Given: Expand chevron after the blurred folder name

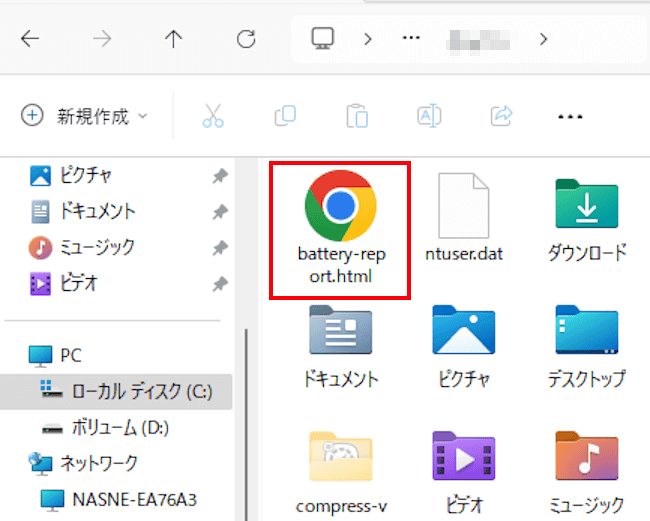Looking at the screenshot, I should (x=543, y=39).
